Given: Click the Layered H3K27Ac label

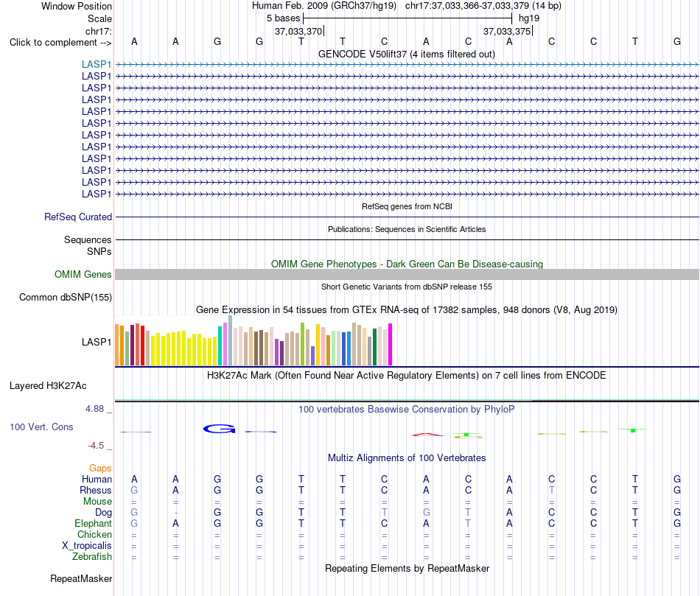Looking at the screenshot, I should (x=48, y=386).
